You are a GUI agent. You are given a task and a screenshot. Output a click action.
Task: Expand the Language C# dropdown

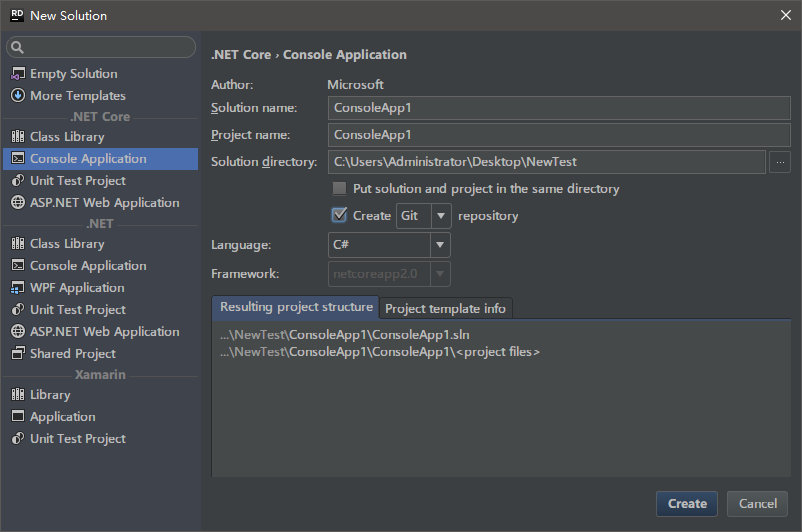(440, 245)
